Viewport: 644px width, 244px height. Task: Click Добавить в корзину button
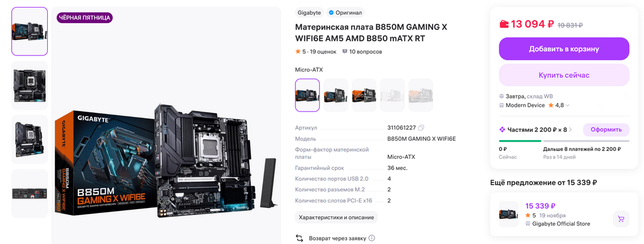tap(564, 49)
